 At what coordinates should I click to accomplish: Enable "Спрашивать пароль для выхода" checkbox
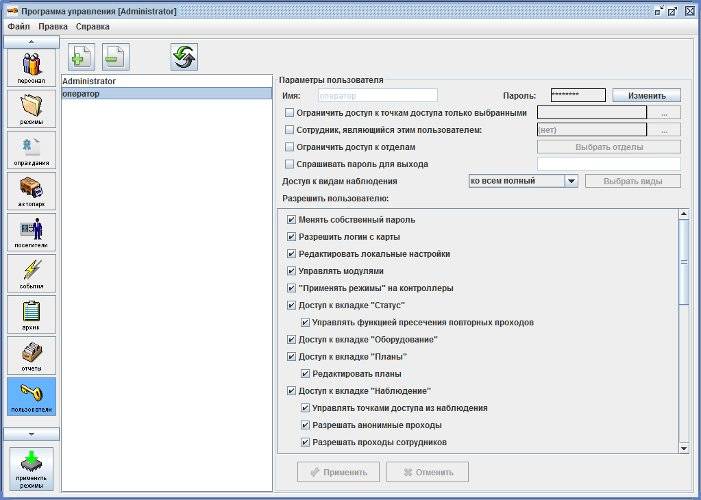pyautogui.click(x=289, y=164)
